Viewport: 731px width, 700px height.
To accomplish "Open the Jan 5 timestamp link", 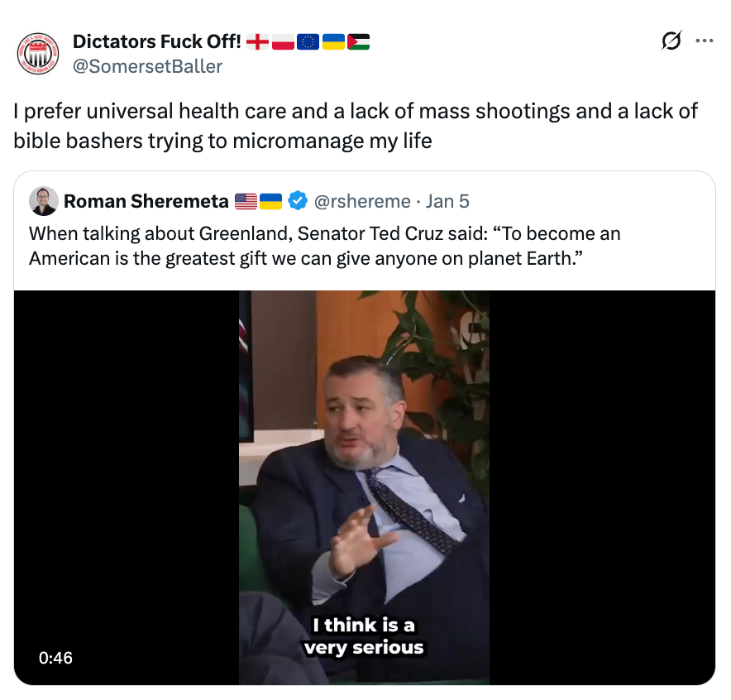I will pos(447,201).
